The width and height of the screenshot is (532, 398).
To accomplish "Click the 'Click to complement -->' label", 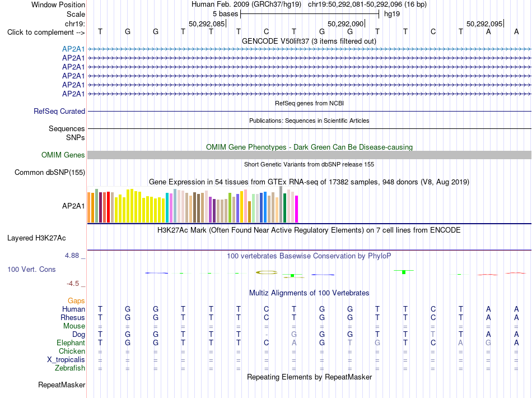I will click(46, 33).
